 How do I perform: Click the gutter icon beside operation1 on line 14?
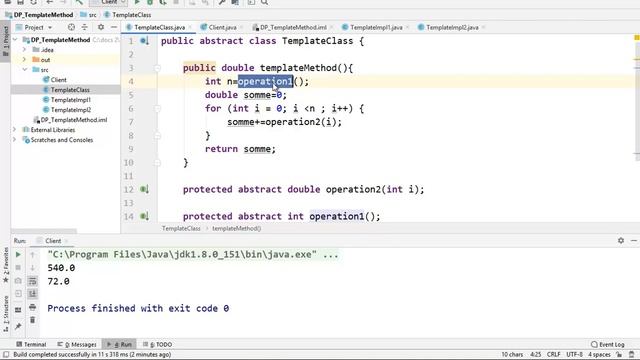(144, 216)
